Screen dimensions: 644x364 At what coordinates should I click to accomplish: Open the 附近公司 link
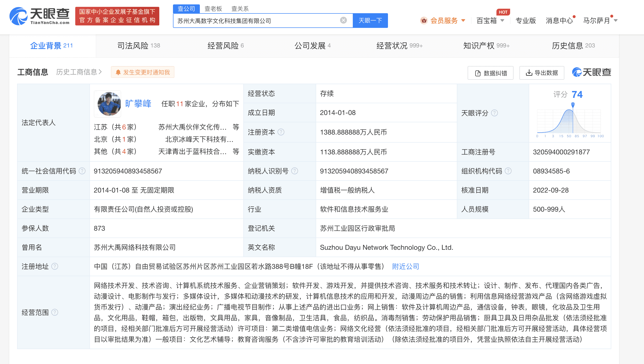(x=406, y=266)
